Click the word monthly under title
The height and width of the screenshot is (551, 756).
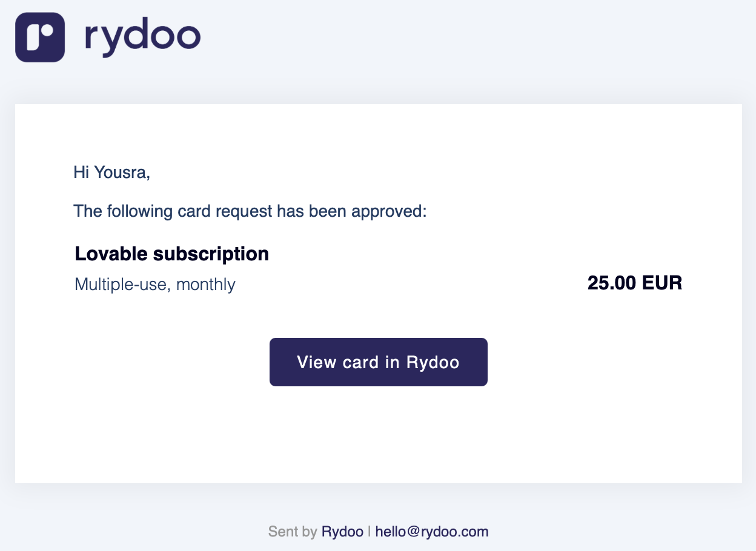[205, 284]
